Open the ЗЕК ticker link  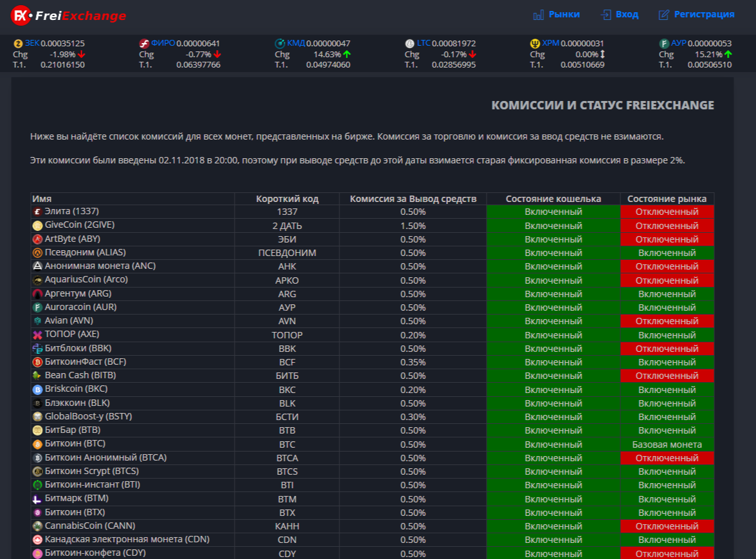[x=32, y=43]
